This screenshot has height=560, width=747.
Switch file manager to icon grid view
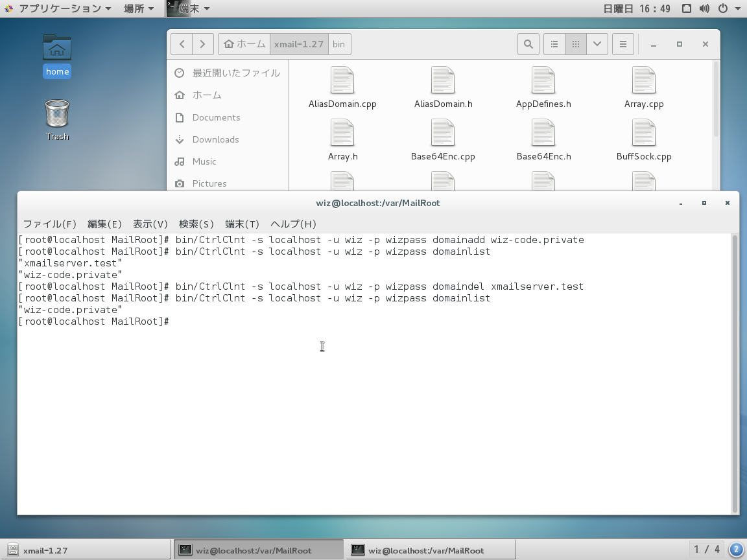[x=576, y=44]
